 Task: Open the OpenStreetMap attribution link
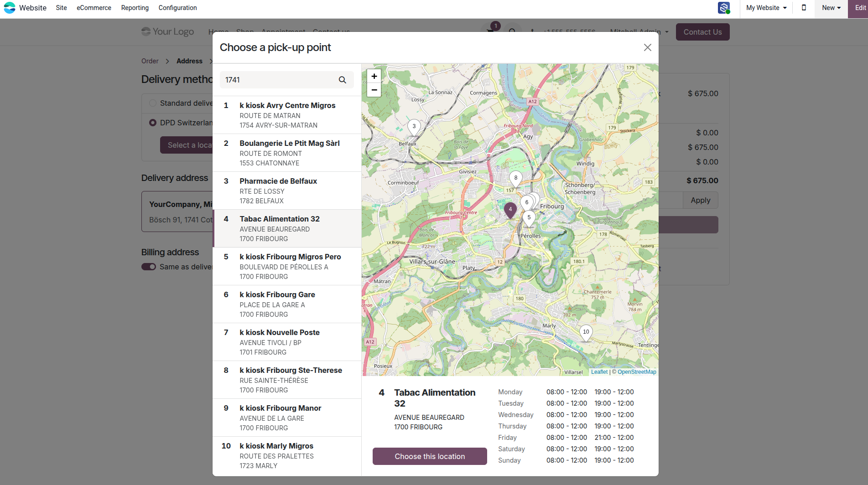[x=637, y=372]
